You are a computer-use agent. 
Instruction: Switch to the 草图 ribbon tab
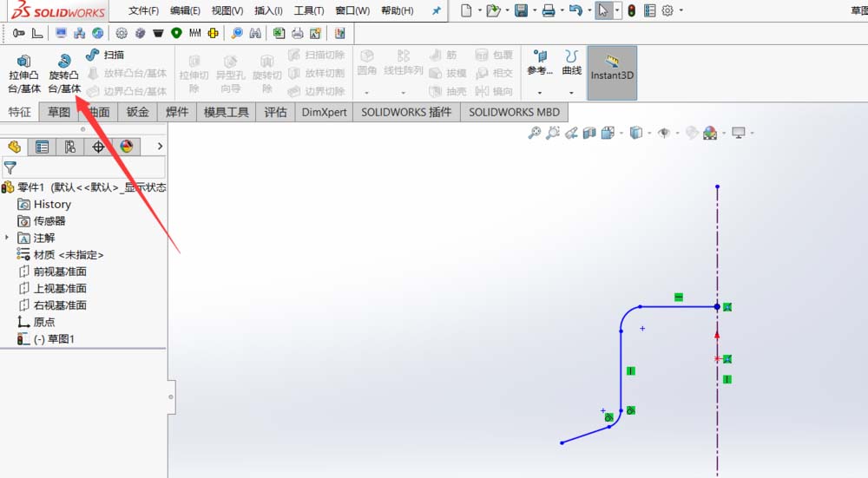[59, 112]
